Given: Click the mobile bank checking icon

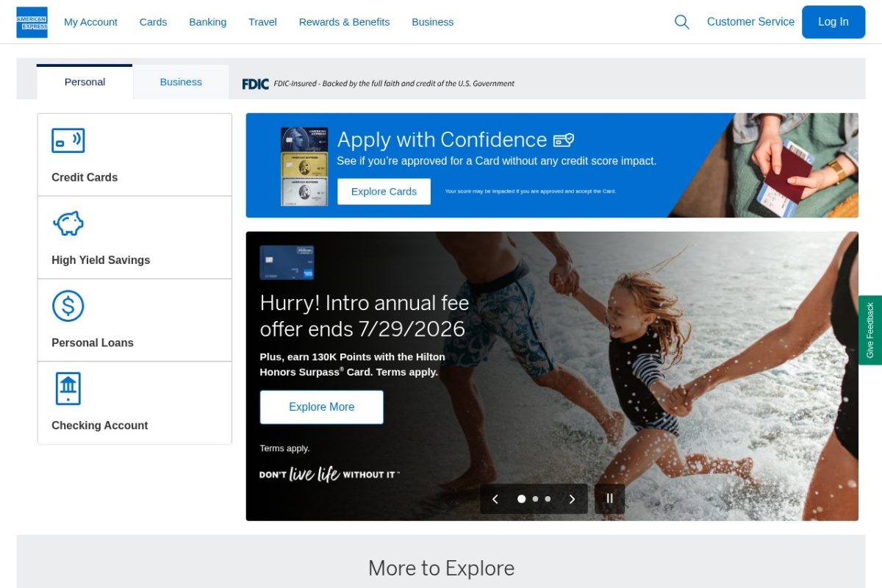Looking at the screenshot, I should coord(68,389).
